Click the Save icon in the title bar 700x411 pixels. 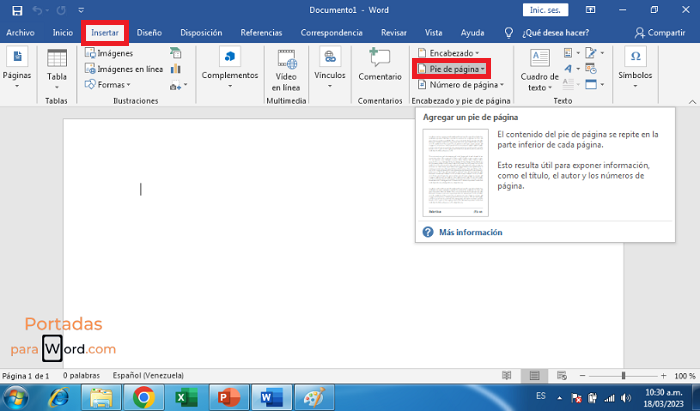click(x=17, y=10)
